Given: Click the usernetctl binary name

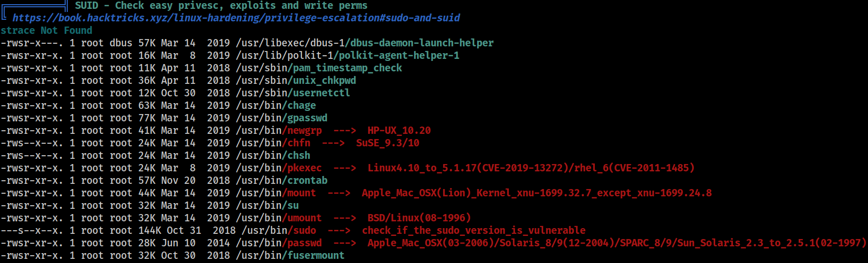Looking at the screenshot, I should click(321, 93).
